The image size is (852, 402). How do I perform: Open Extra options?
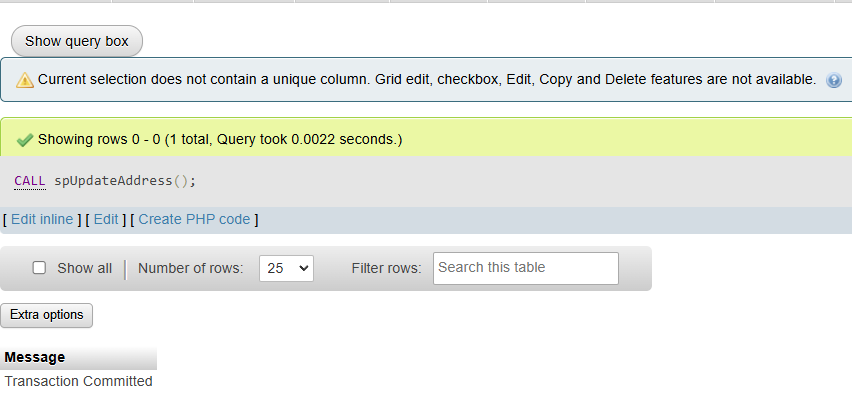pyautogui.click(x=47, y=315)
